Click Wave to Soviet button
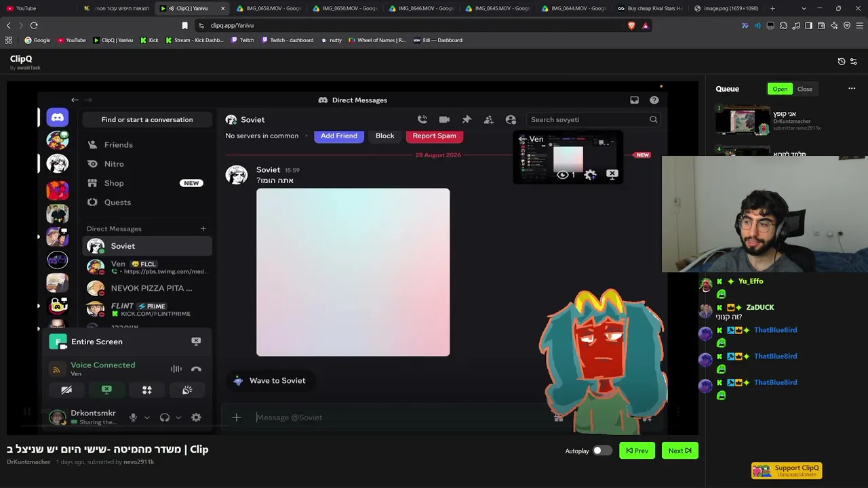Viewport: 868px width, 488px height. click(269, 381)
